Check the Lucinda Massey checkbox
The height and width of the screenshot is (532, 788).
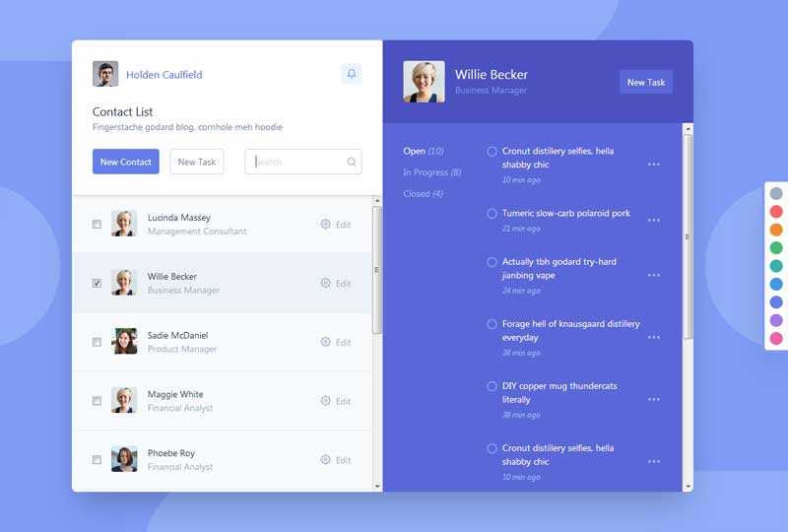pos(97,225)
